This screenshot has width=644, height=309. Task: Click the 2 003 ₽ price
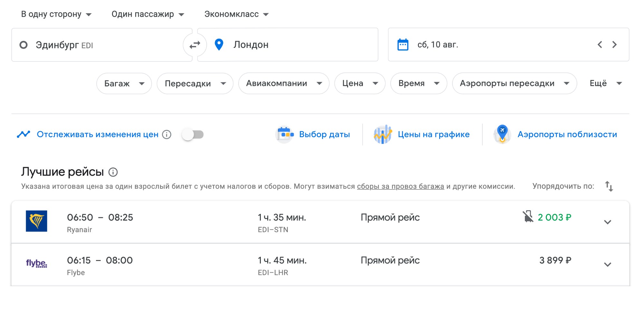(x=554, y=217)
